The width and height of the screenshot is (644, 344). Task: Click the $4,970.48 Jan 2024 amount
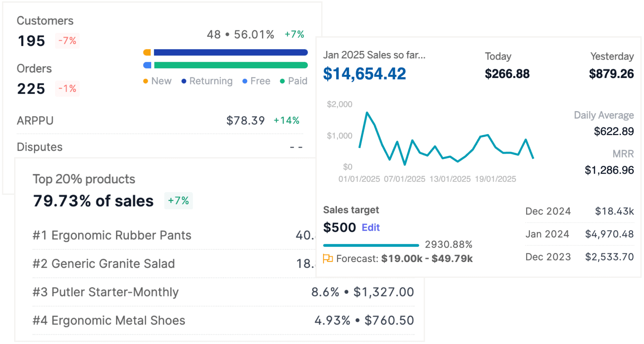point(609,234)
